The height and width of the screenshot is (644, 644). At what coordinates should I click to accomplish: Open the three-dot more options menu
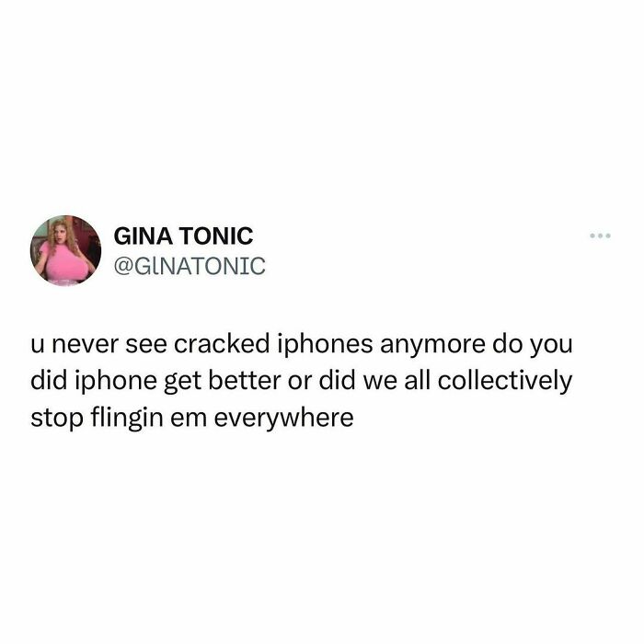pyautogui.click(x=600, y=236)
